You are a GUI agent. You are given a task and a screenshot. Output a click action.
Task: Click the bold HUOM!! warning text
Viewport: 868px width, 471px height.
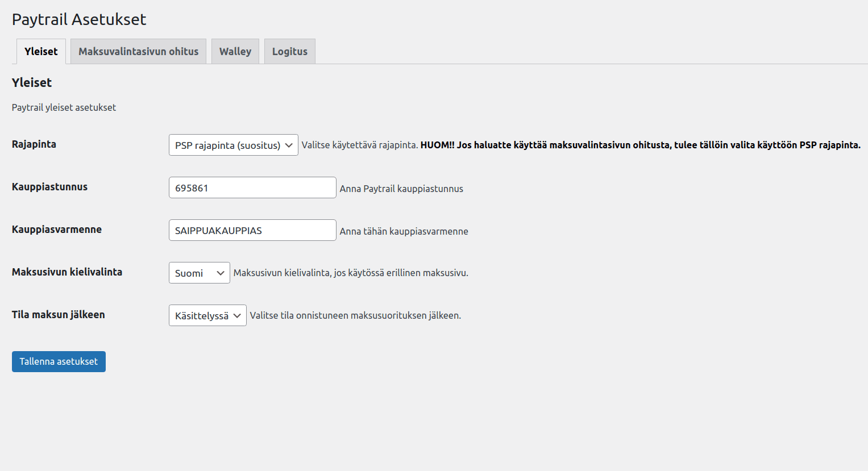[x=640, y=145]
